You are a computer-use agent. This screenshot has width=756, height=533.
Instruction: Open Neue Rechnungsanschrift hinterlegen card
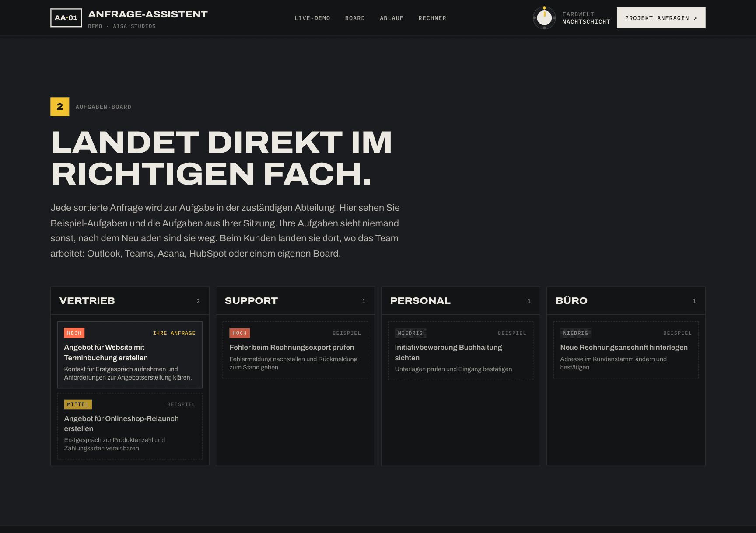626,350
